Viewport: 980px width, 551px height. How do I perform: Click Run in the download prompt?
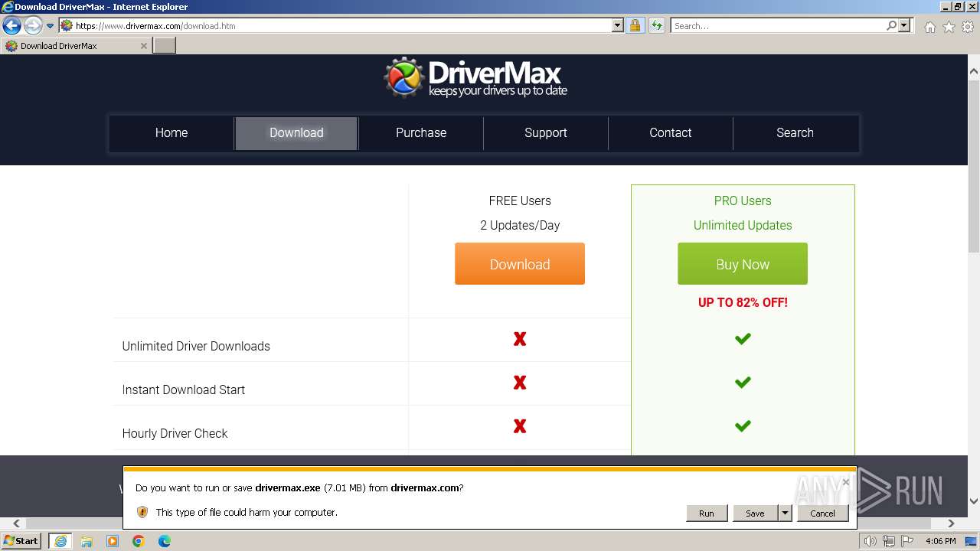(x=706, y=513)
